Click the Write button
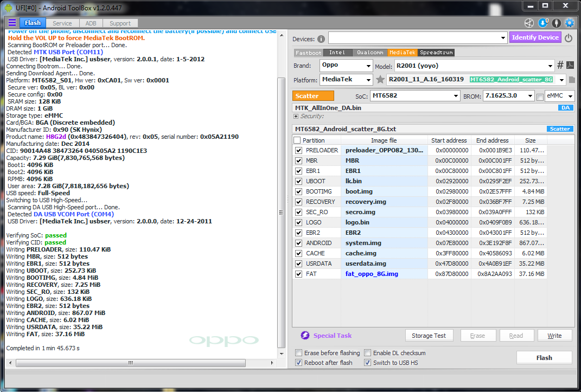Viewport: 581px width, 392px height. point(554,336)
